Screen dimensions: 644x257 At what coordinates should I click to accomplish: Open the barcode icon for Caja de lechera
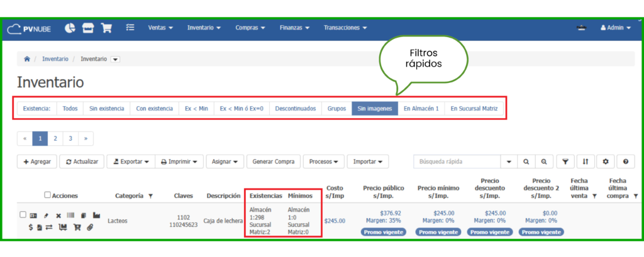(x=70, y=215)
